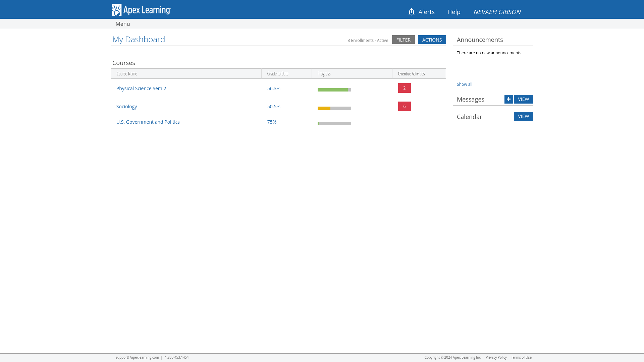View the 50.5% Sociology grade

click(274, 107)
